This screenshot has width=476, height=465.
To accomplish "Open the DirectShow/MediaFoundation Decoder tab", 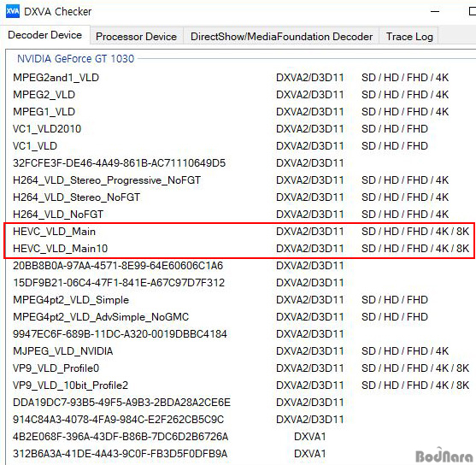I will [x=281, y=37].
